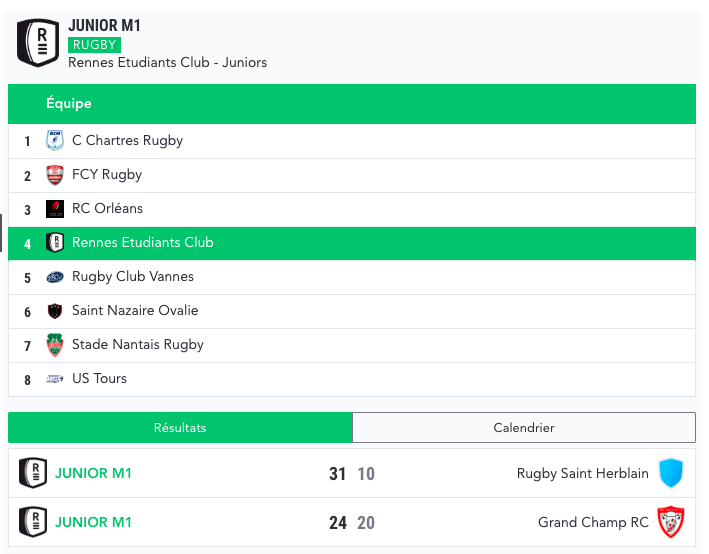Open the Stade Nantais Rugby link
Viewport: 709px width, 554px height.
pos(138,345)
